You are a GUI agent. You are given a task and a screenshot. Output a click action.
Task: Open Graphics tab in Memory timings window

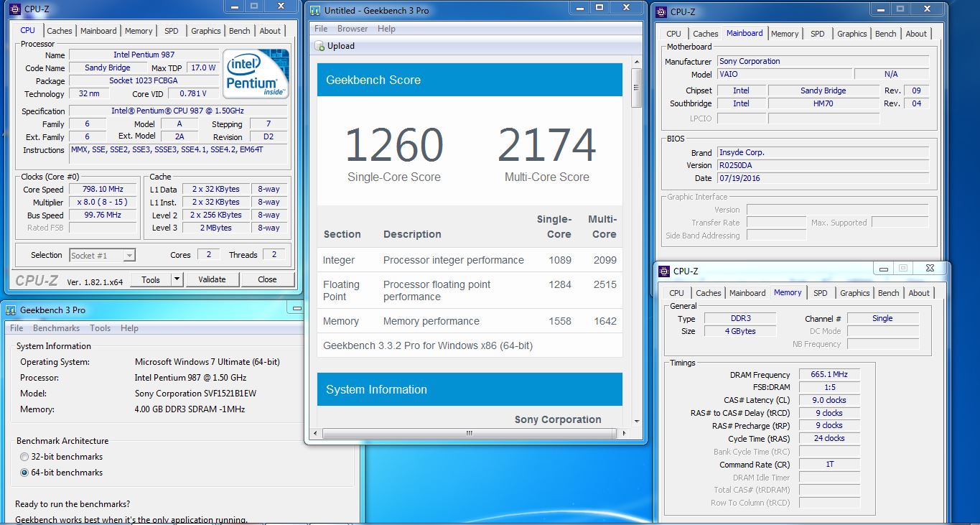tap(855, 293)
